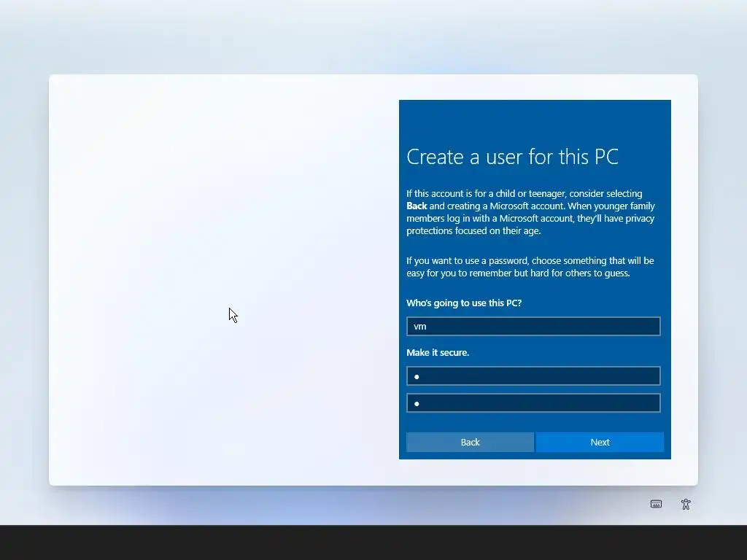Viewport: 747px width, 560px height.
Task: Click the Back button
Action: click(470, 442)
